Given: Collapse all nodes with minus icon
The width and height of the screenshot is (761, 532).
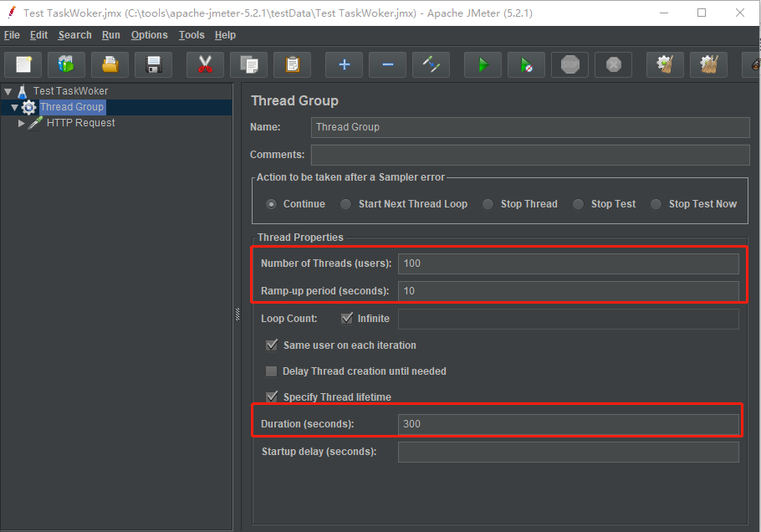Looking at the screenshot, I should coord(388,64).
